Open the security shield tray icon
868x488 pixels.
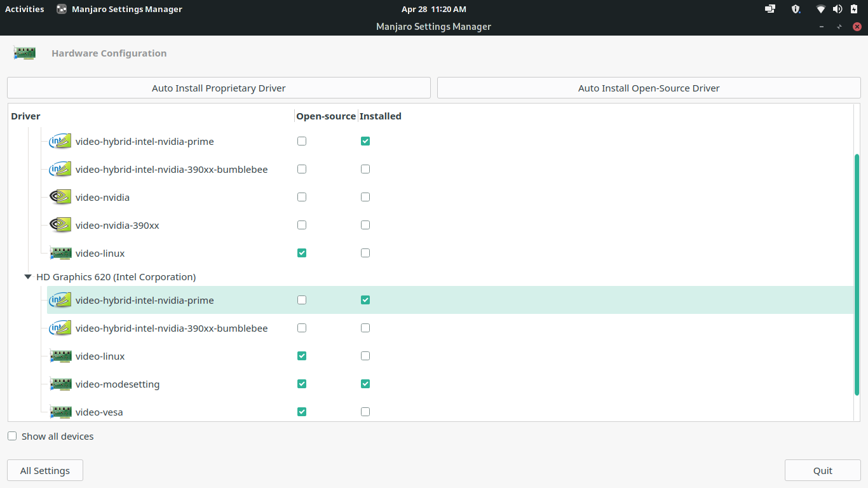[x=796, y=9]
